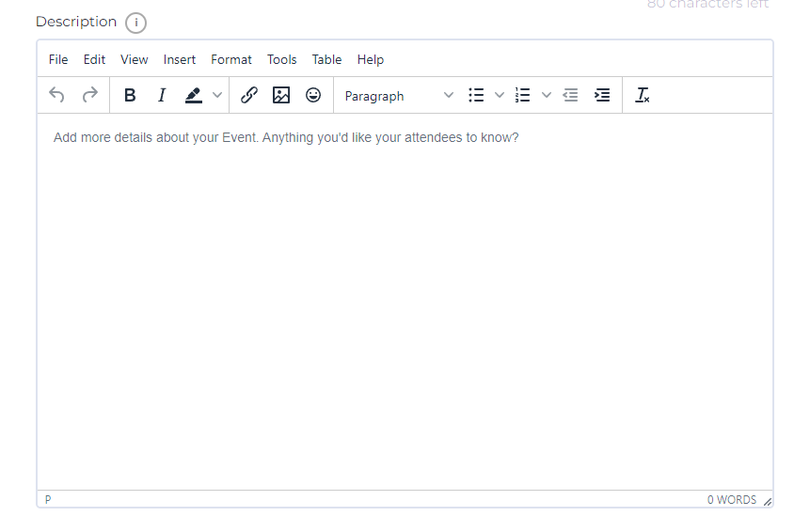810x532 pixels.
Task: Apply the highlight text color
Action: [194, 95]
